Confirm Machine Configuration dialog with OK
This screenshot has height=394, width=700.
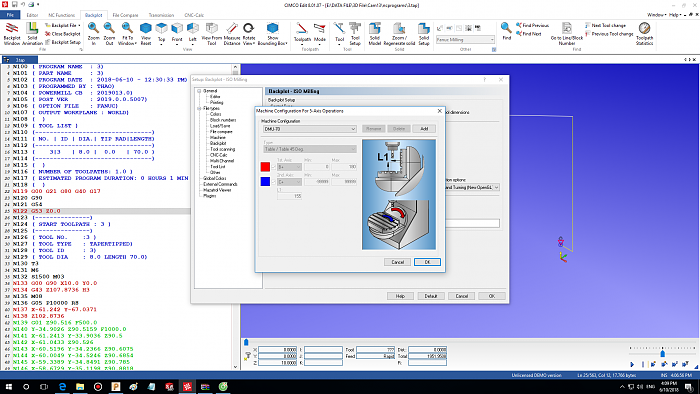point(427,262)
